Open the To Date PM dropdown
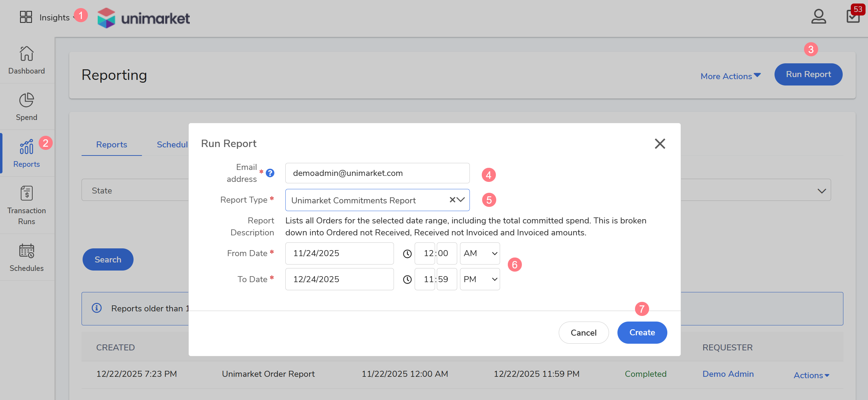 pos(480,279)
